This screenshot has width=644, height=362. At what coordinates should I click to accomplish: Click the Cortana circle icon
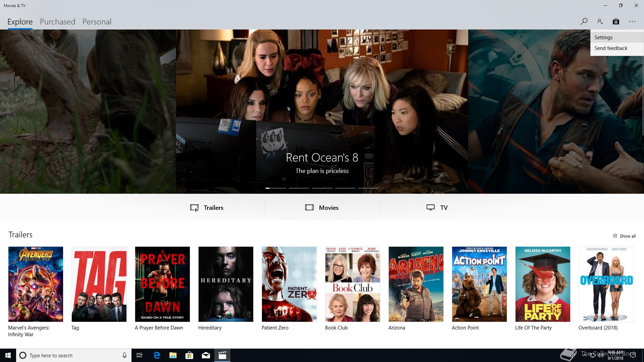click(23, 355)
